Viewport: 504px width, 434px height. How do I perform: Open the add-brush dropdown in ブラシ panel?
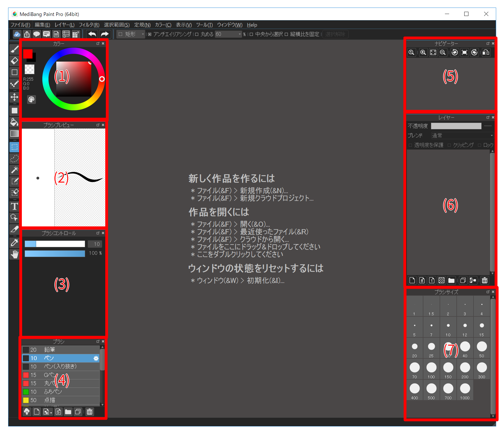point(47,412)
